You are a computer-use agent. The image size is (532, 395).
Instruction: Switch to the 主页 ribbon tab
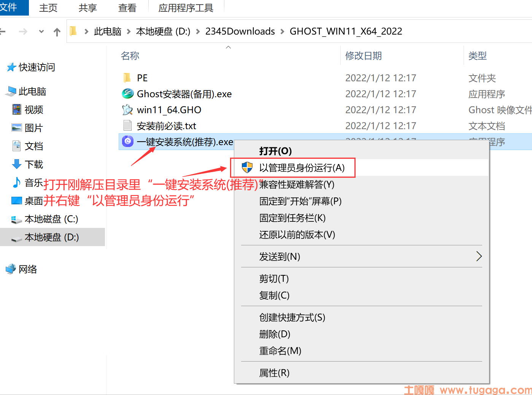pyautogui.click(x=48, y=8)
